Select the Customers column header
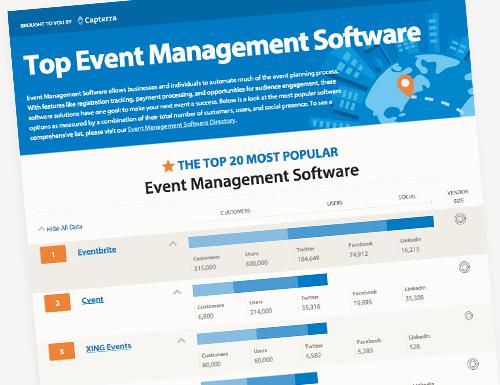This screenshot has height=385, width=500. pyautogui.click(x=235, y=212)
